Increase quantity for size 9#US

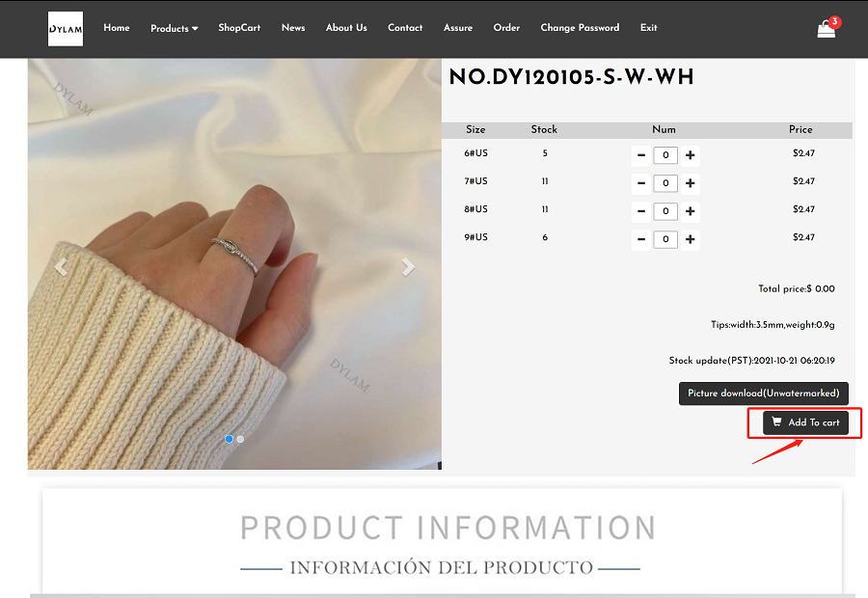(x=691, y=239)
